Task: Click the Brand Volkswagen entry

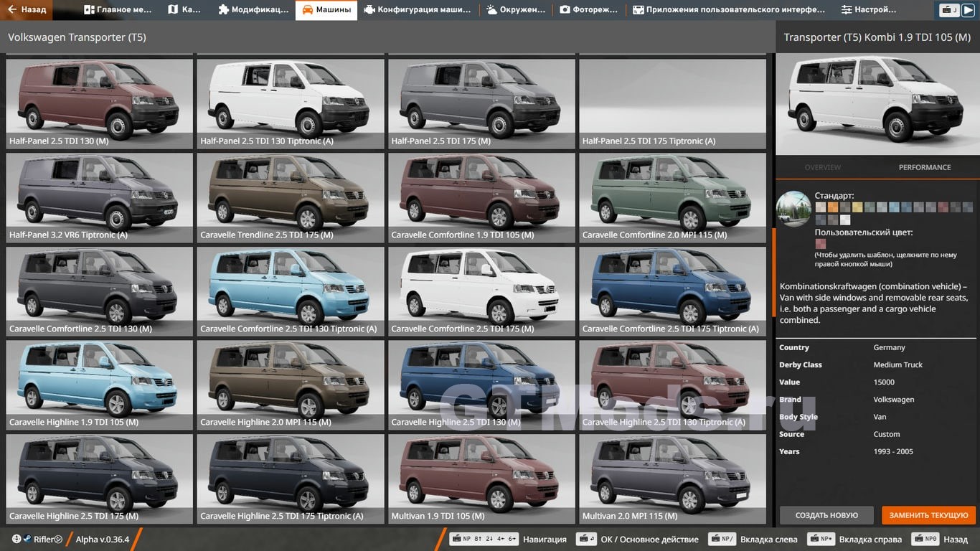Action: click(877, 400)
